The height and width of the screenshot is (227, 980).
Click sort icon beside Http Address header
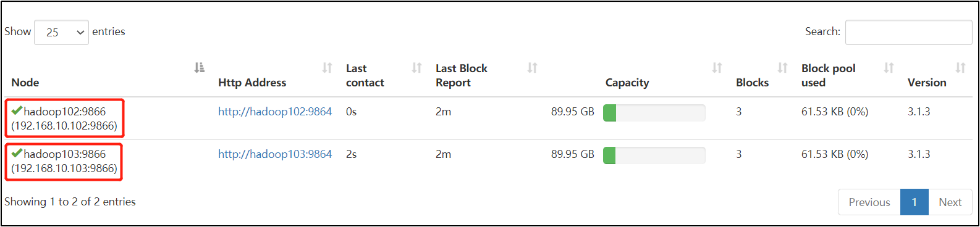(x=327, y=68)
